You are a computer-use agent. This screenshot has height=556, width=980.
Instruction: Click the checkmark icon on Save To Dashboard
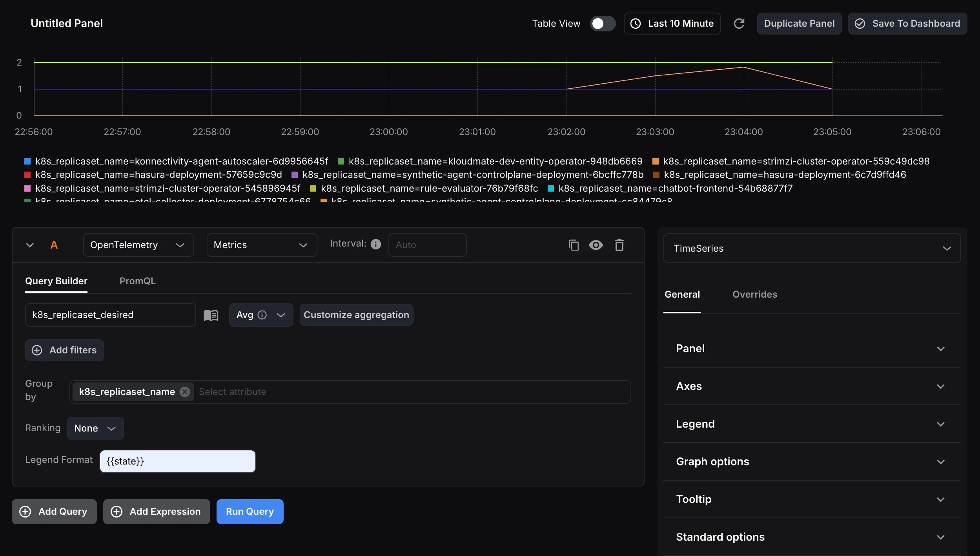point(860,24)
